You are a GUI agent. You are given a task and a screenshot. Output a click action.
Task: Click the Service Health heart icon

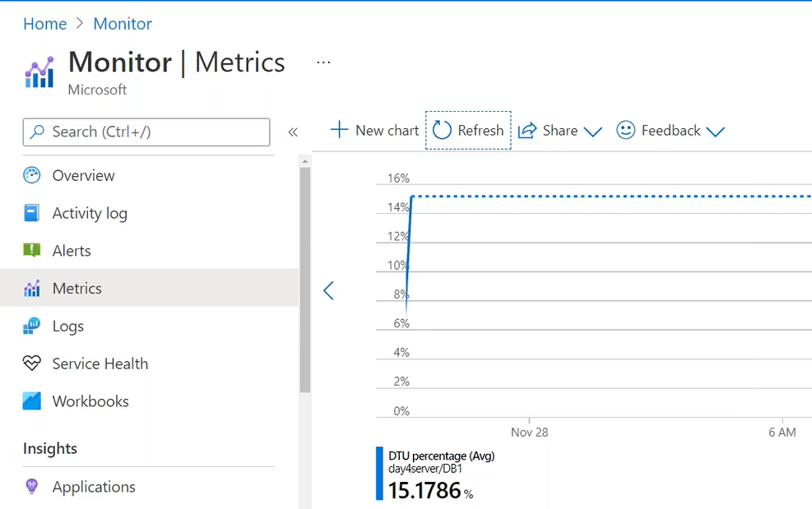pyautogui.click(x=32, y=363)
